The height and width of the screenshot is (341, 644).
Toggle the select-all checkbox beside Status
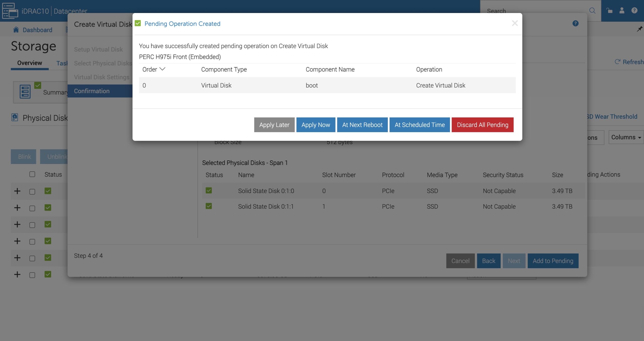tap(32, 174)
